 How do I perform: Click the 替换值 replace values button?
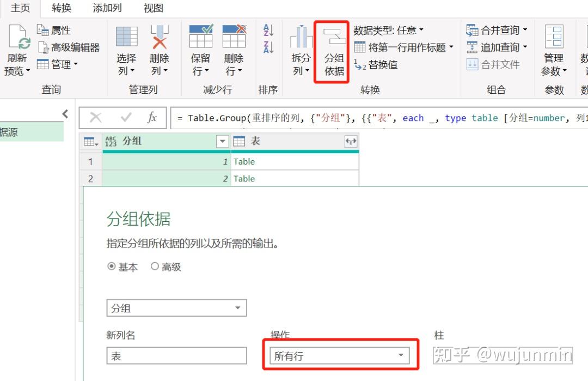click(376, 64)
